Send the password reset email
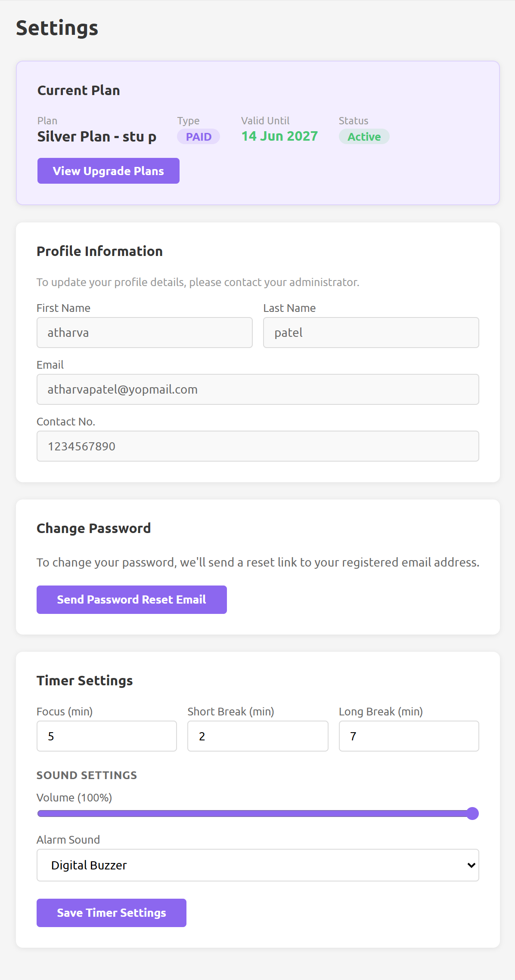Screen dimensions: 515x980 point(131,600)
